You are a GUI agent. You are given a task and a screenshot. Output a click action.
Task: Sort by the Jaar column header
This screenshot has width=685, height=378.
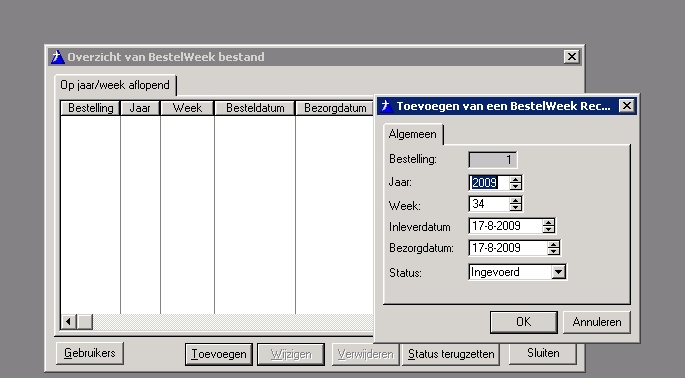(x=140, y=108)
